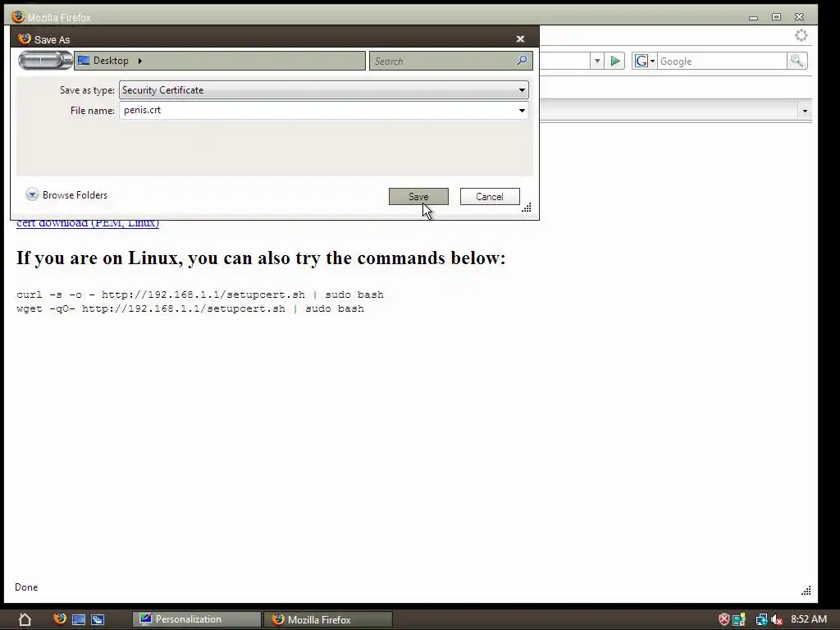Click the Linux commands heading text
840x630 pixels.
261,258
